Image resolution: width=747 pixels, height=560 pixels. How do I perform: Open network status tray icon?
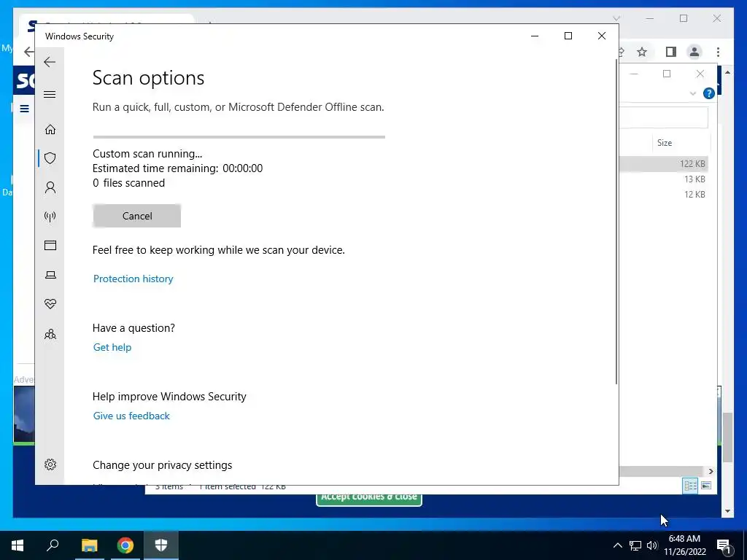[635, 545]
